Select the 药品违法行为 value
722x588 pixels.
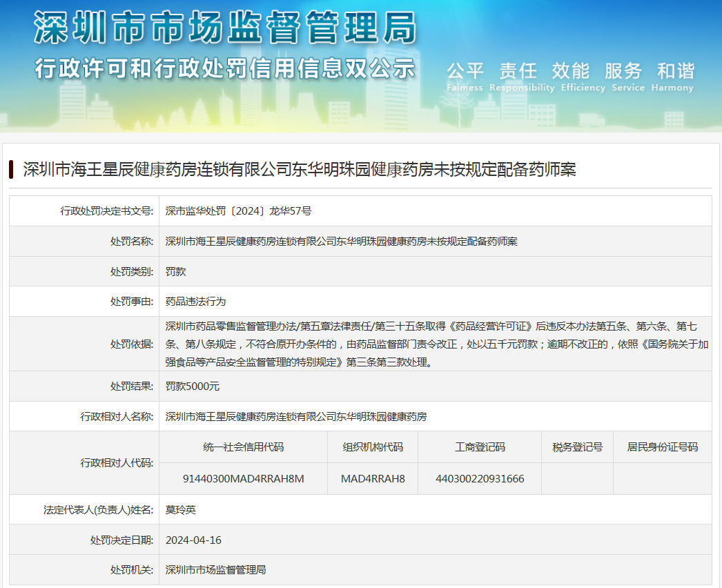coord(196,302)
